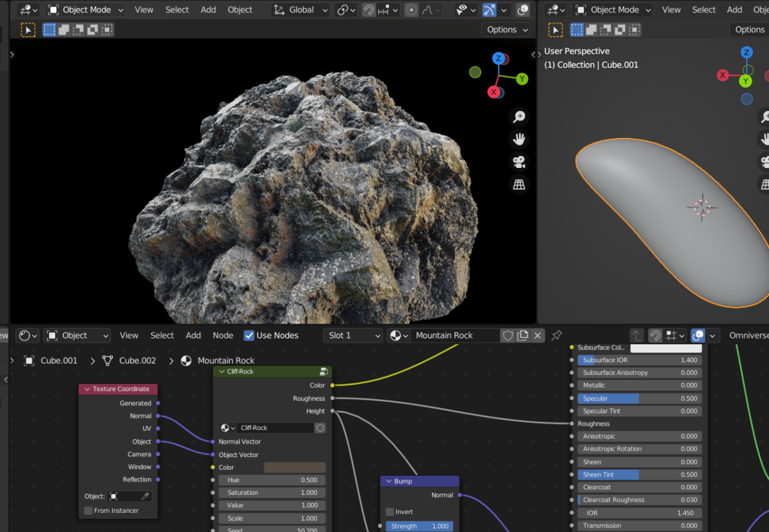The image size is (769, 532).
Task: Switch perspective/orthographic grid icon in rock viewport
Action: coord(519,185)
